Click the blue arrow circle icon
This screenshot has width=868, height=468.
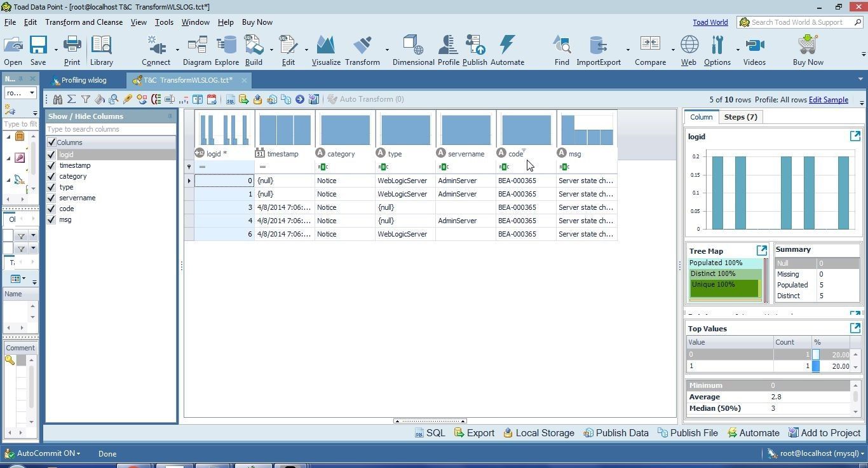(300, 99)
